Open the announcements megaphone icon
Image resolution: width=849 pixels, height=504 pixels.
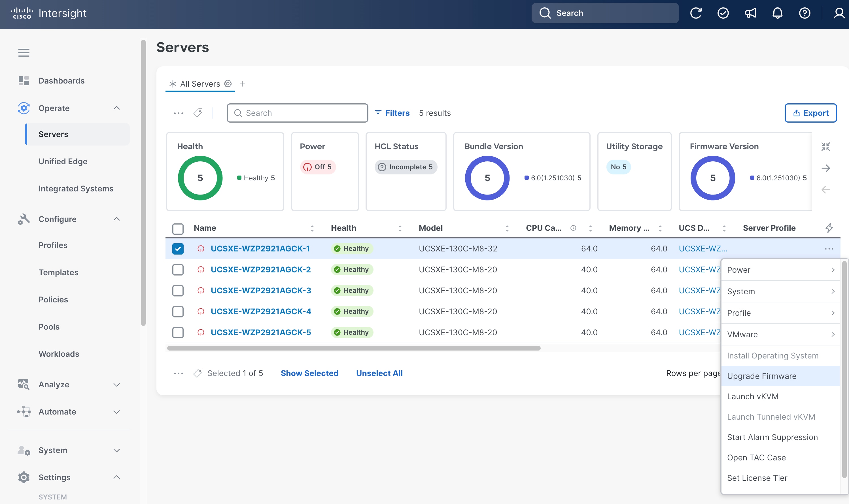(x=750, y=13)
